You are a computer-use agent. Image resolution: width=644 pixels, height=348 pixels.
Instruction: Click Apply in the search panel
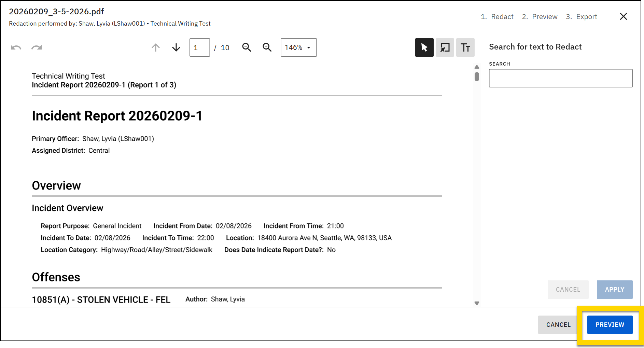(614, 290)
